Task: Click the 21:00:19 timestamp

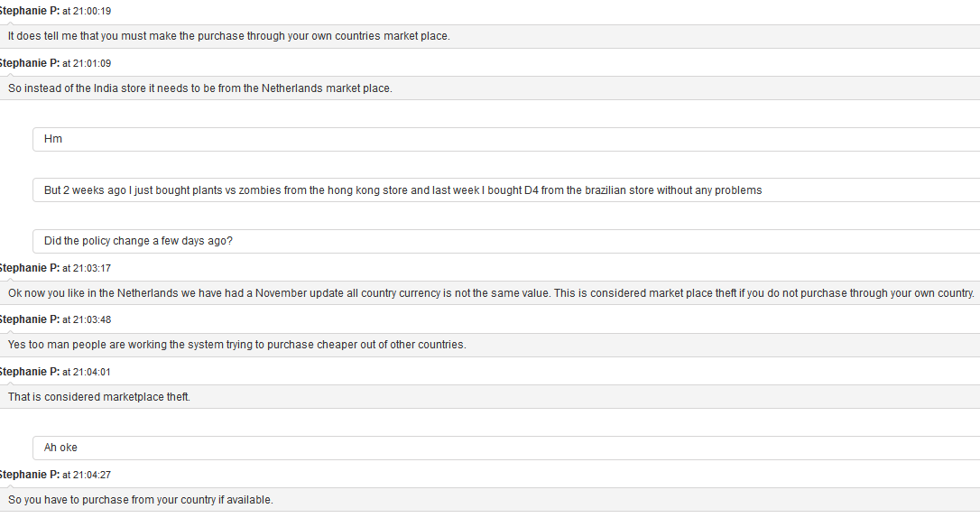Action: coord(87,12)
